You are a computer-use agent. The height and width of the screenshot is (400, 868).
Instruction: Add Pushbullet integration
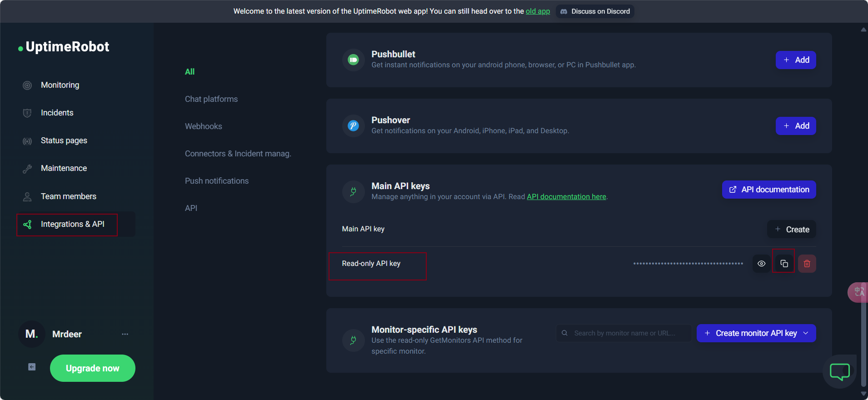(x=796, y=60)
